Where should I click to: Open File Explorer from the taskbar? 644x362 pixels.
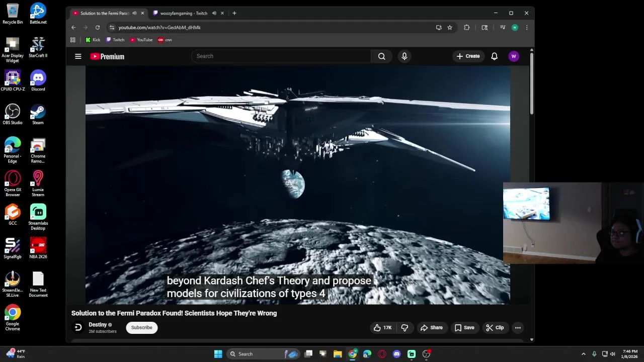[338, 354]
